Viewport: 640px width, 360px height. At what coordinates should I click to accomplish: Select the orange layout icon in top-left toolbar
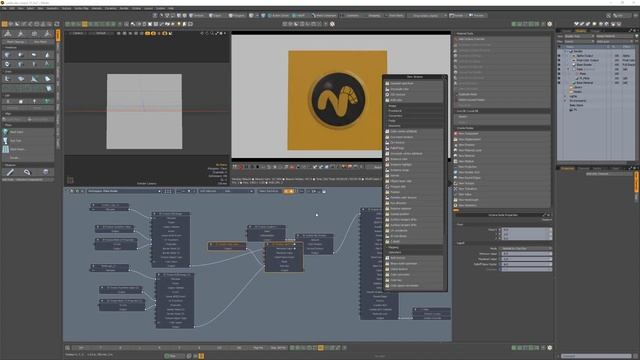click(4, 24)
